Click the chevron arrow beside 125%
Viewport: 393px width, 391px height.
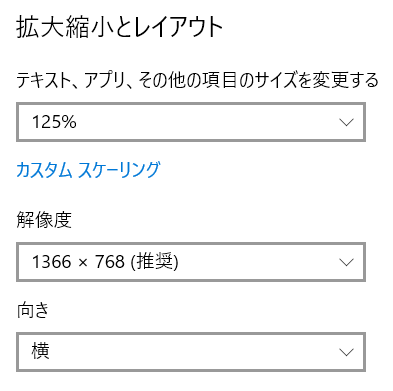pyautogui.click(x=346, y=122)
